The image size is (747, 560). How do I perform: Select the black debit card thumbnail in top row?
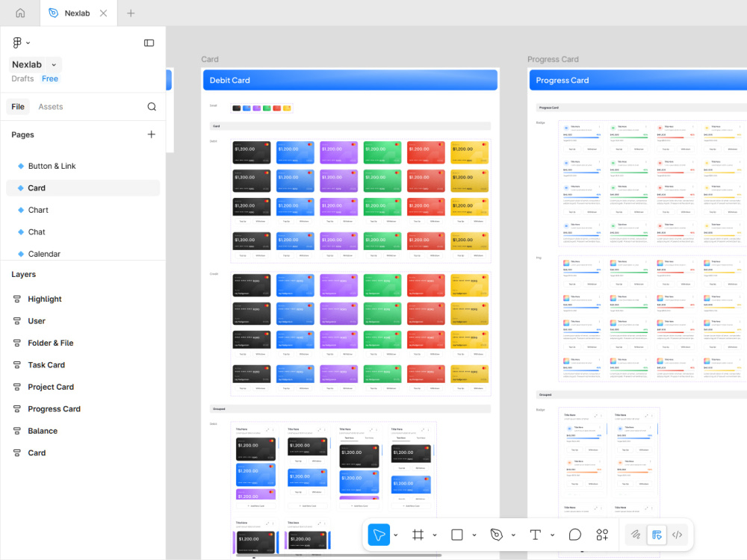(252, 152)
